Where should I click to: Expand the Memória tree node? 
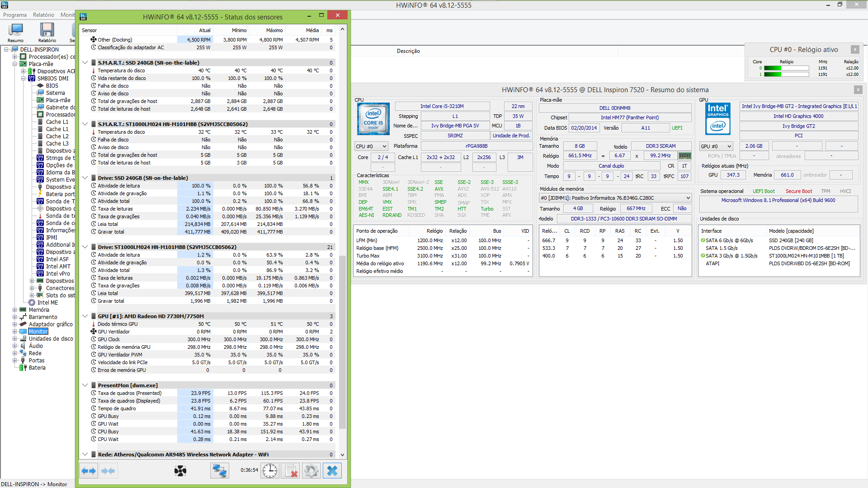[15, 310]
